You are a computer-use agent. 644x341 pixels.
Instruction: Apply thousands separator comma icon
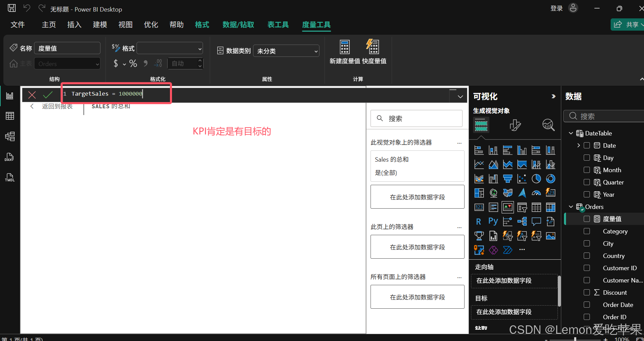click(146, 63)
